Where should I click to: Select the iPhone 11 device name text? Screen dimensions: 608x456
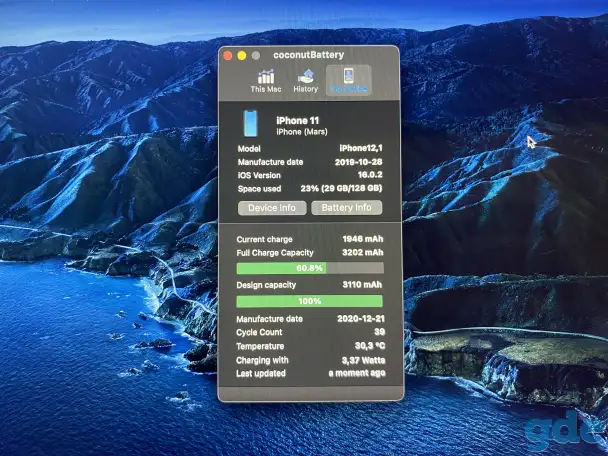[297, 121]
